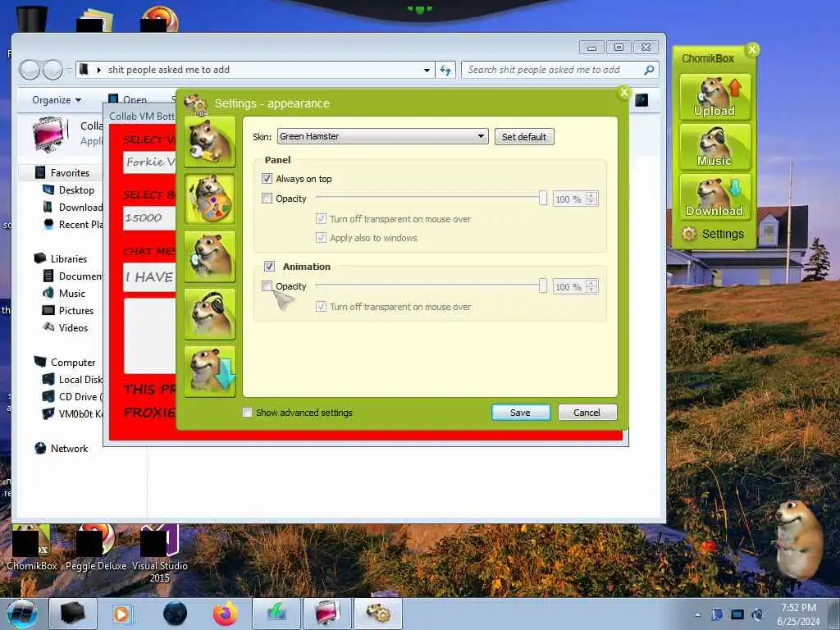Click the ChomikBox settings taskbar icon
Viewport: 840px width, 630px height.
378,614
